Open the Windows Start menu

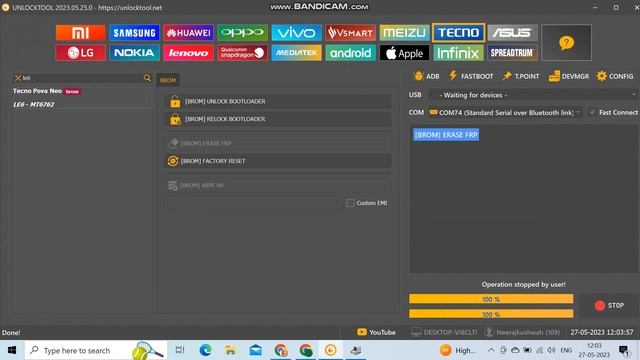pyautogui.click(x=12, y=350)
